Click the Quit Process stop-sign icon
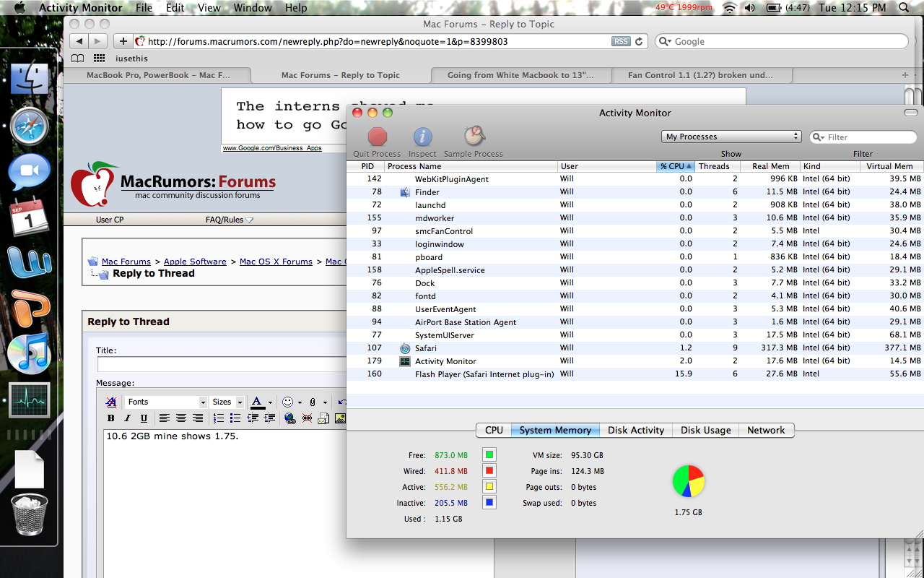 (x=378, y=137)
